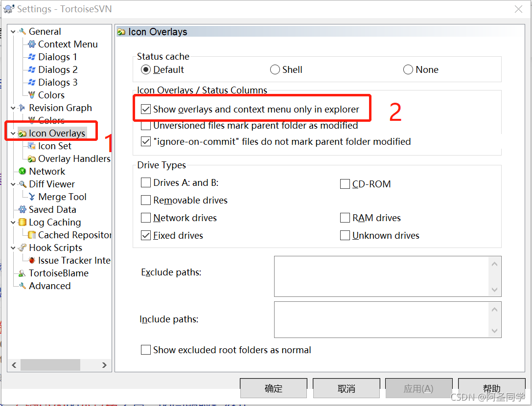Image resolution: width=532 pixels, height=406 pixels.
Task: Click the Dialogs 3 icon
Action: click(x=31, y=82)
